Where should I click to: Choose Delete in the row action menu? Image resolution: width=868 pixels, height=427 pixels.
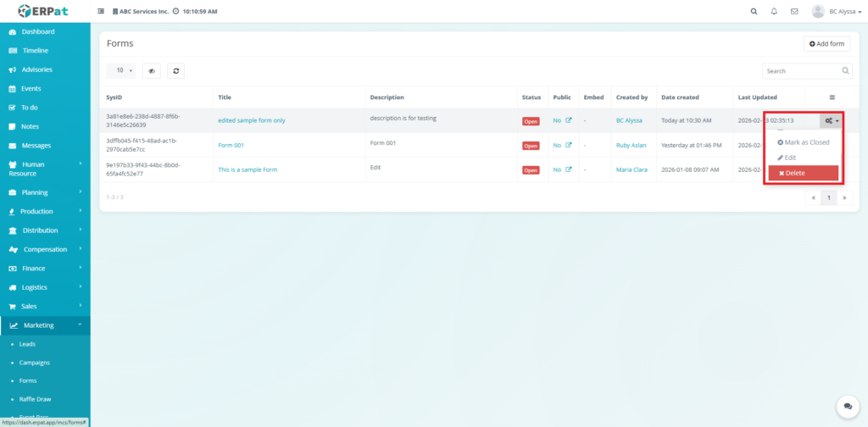[803, 173]
